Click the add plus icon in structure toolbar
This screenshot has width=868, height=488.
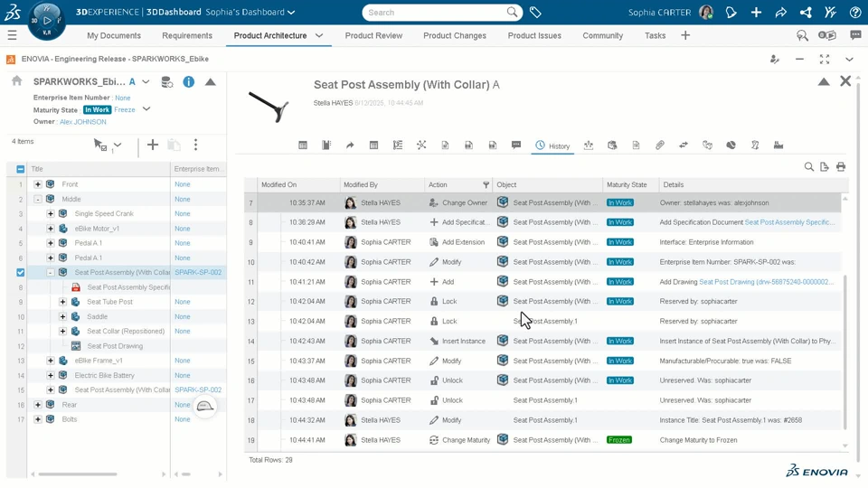pyautogui.click(x=152, y=145)
